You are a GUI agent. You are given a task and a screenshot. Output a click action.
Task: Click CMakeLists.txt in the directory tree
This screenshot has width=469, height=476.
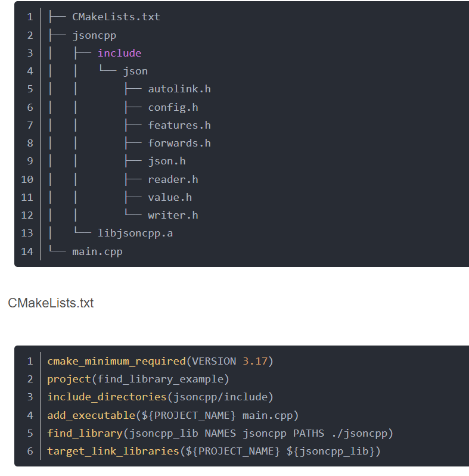tap(116, 17)
